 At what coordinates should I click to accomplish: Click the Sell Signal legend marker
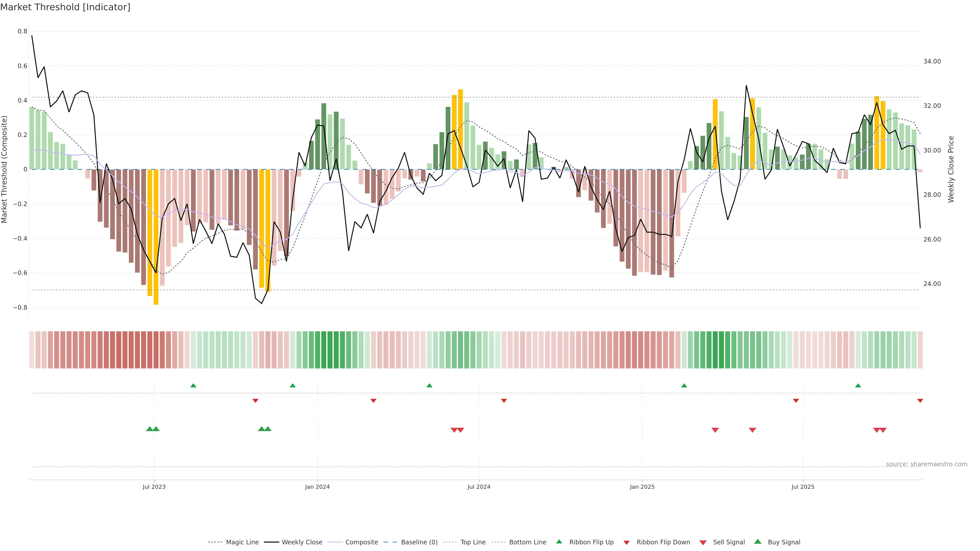click(x=703, y=542)
